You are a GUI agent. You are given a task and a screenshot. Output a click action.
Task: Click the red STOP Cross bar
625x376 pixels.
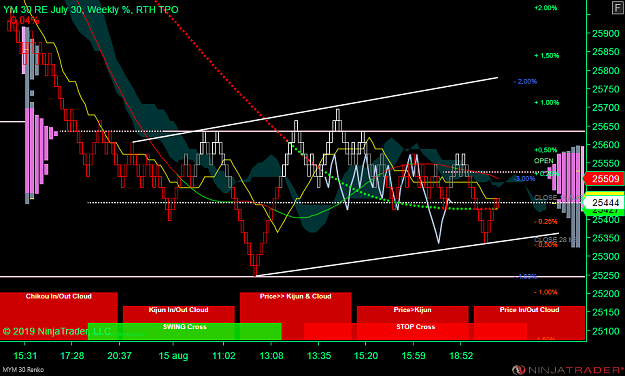[x=415, y=331]
